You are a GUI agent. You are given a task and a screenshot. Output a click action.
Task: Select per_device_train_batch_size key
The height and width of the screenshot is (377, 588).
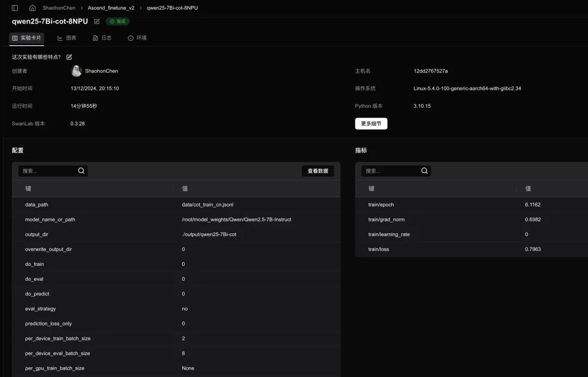[58, 338]
